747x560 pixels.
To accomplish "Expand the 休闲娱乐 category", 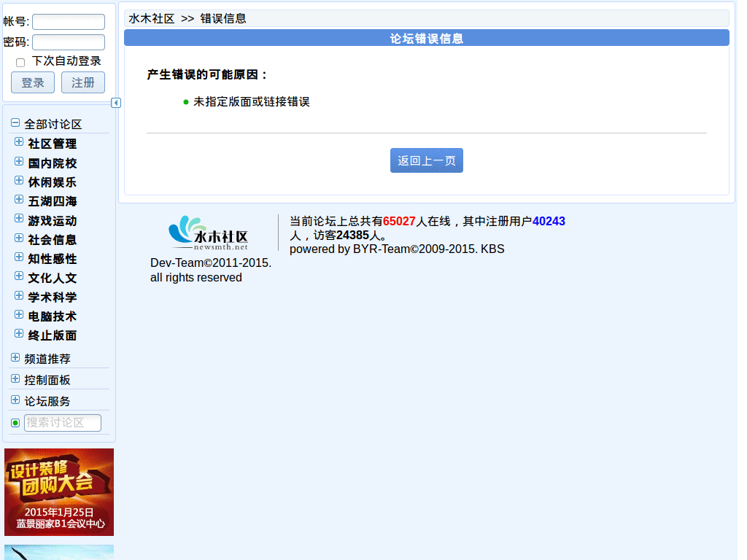I will tap(18, 181).
